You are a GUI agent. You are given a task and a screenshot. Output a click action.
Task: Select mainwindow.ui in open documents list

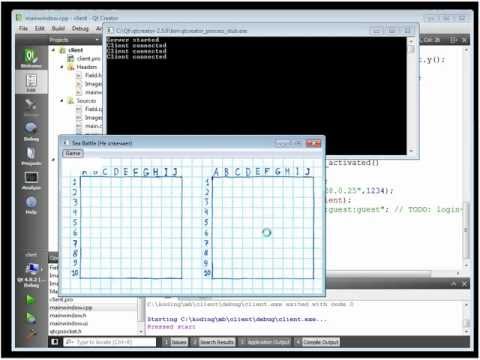(x=68, y=323)
